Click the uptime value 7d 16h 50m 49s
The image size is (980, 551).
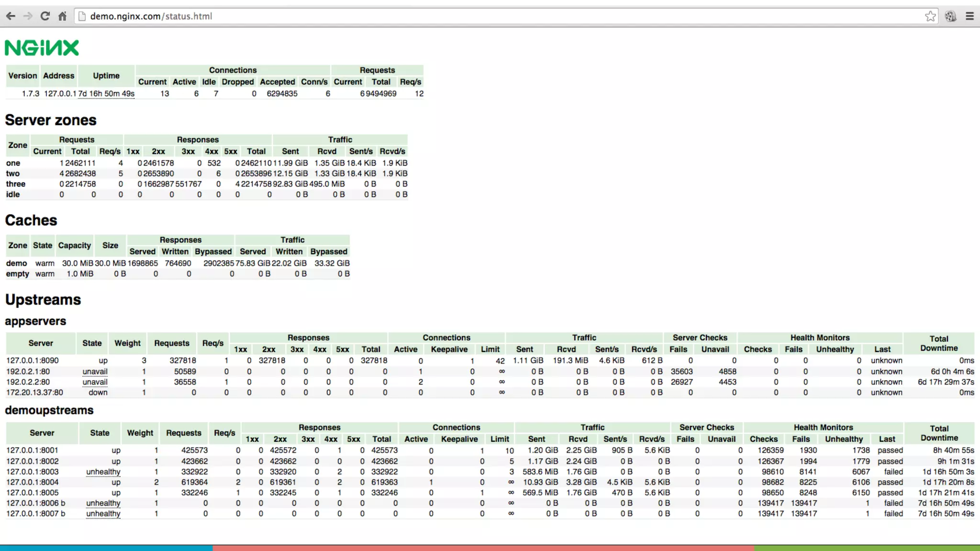click(x=106, y=94)
